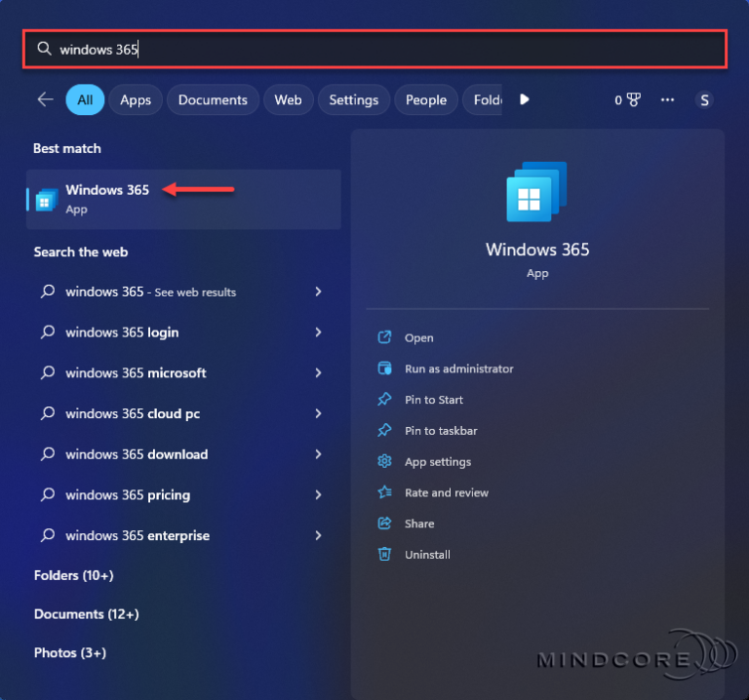
Task: Select the Settings filter tab
Action: pyautogui.click(x=353, y=99)
